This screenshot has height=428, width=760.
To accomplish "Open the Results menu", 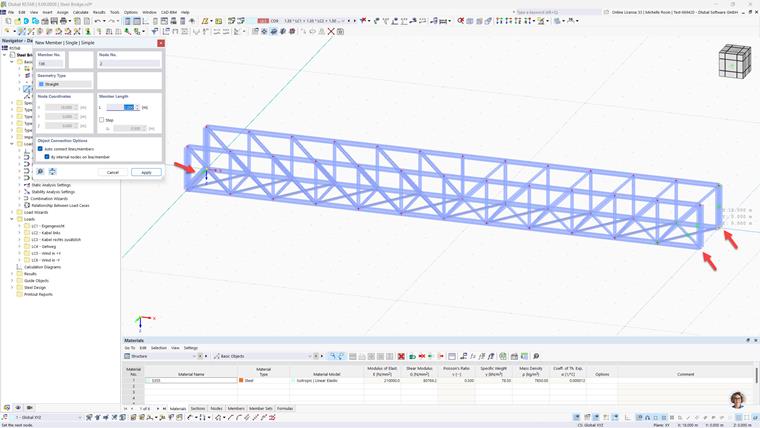I will pos(99,12).
